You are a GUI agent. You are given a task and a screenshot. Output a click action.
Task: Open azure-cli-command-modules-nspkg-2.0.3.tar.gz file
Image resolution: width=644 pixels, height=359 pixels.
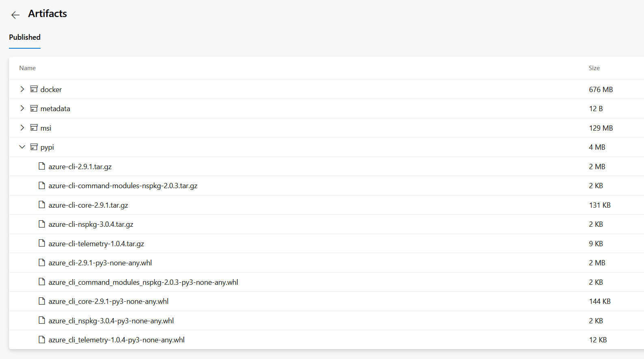pos(123,186)
